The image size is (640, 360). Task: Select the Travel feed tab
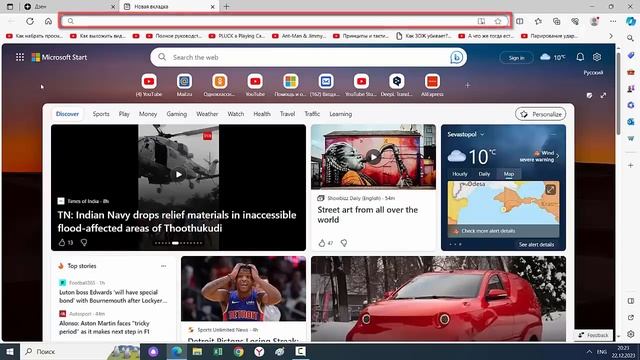[x=287, y=114]
